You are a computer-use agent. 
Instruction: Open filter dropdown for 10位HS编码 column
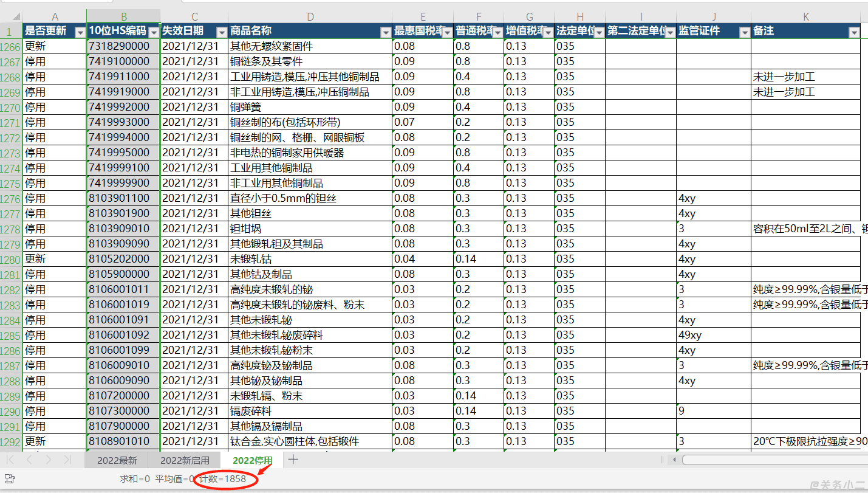click(154, 32)
